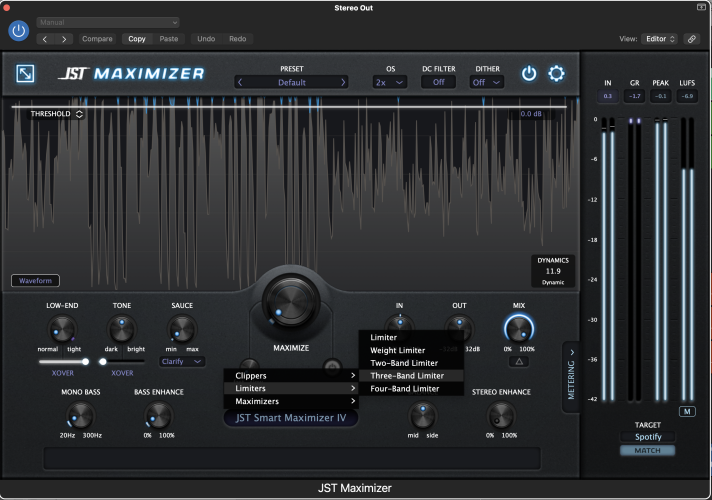
Task: Click the Copy button
Action: [137, 39]
